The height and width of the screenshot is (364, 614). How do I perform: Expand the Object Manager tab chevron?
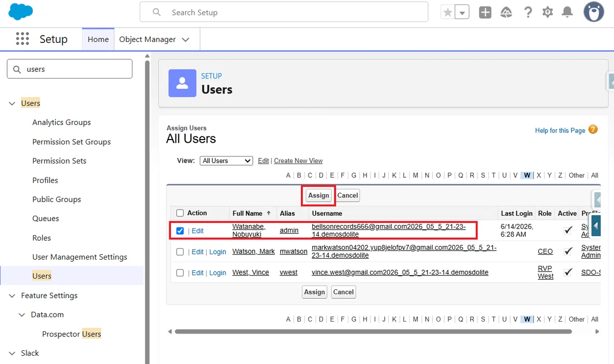tap(186, 39)
